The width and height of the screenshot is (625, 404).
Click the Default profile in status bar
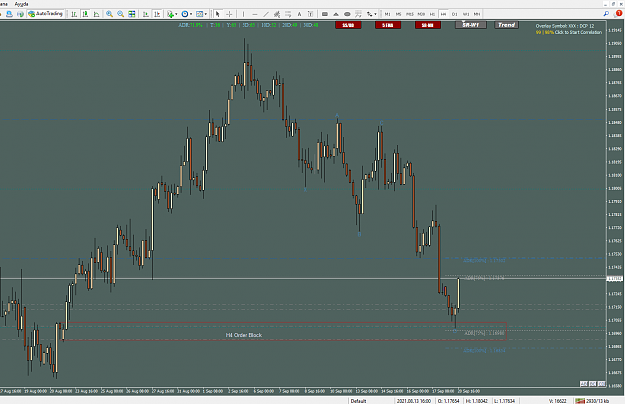click(358, 401)
